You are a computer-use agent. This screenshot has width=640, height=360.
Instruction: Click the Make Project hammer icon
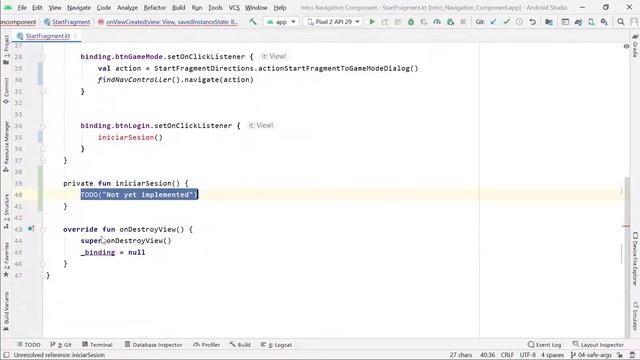[x=253, y=22]
